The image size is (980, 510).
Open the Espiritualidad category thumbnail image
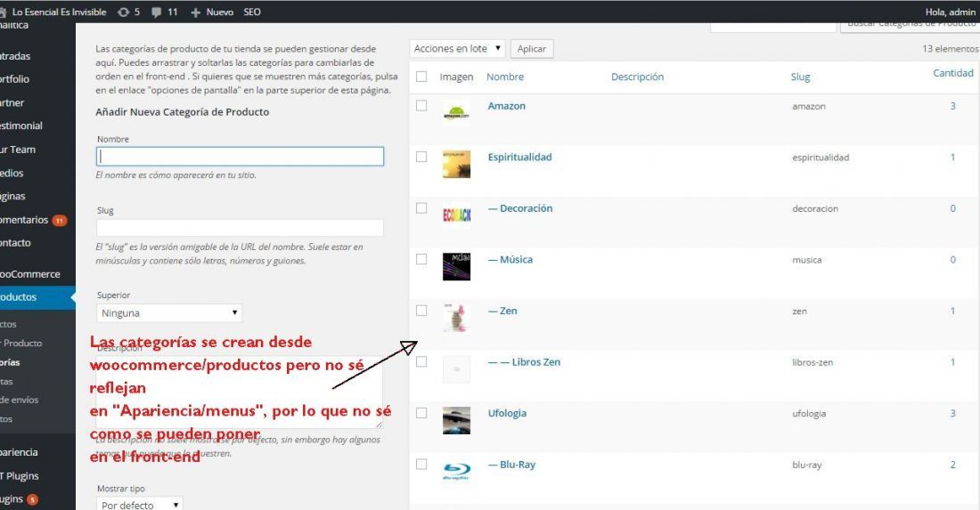[456, 164]
